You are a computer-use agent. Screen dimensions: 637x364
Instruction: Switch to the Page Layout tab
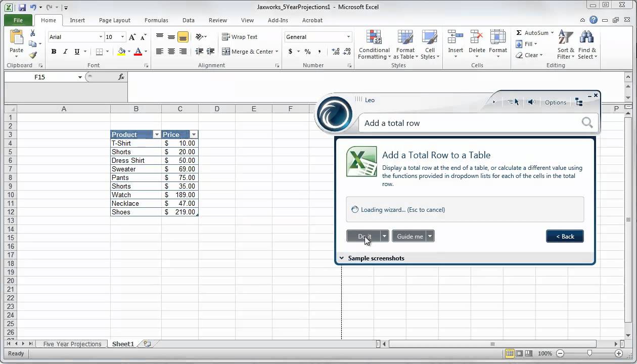pos(115,20)
